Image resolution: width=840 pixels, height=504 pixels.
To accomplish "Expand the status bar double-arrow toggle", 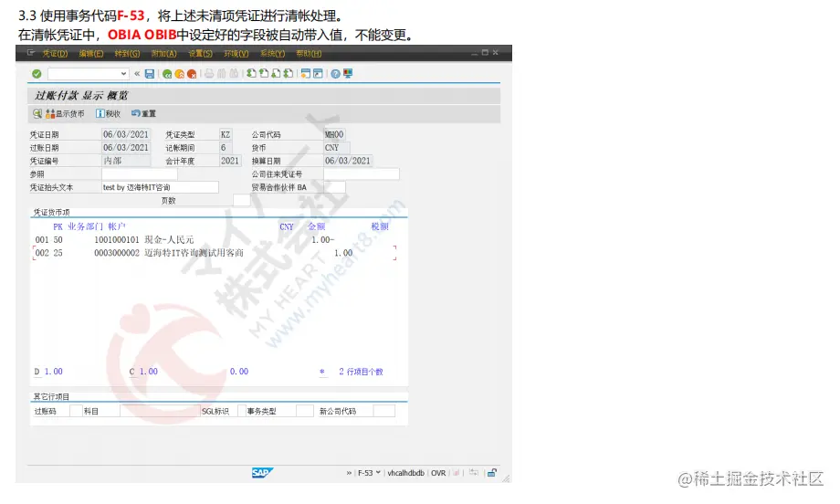I will click(349, 473).
